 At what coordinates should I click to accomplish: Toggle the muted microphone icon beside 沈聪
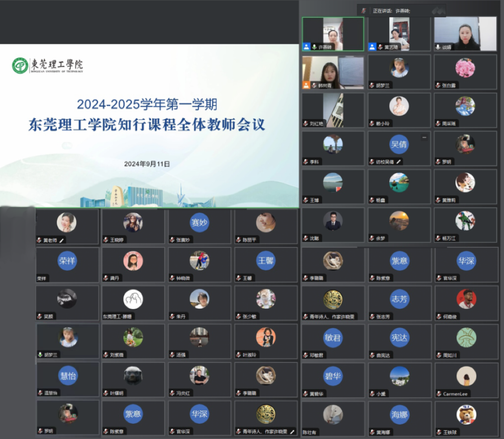click(306, 238)
